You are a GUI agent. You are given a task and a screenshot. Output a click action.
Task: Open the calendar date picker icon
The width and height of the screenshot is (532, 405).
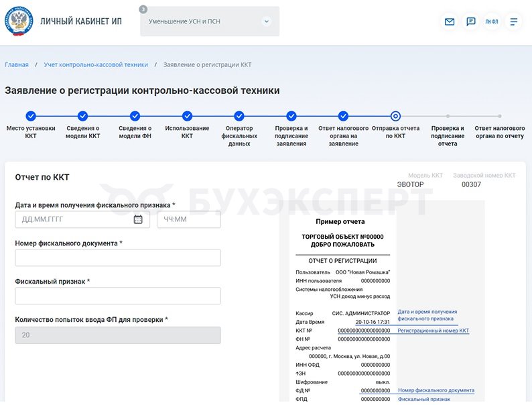(138, 219)
